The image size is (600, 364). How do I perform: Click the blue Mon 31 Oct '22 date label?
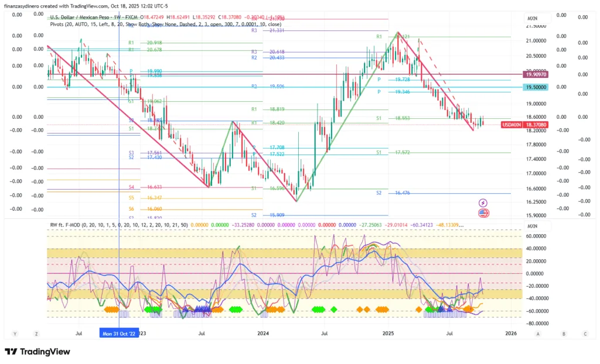click(x=120, y=333)
